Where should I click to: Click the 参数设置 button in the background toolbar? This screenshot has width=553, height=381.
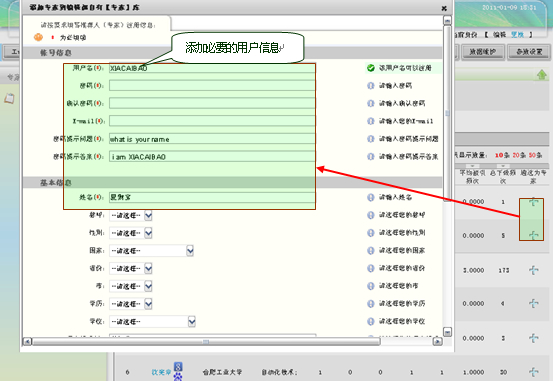[x=529, y=52]
